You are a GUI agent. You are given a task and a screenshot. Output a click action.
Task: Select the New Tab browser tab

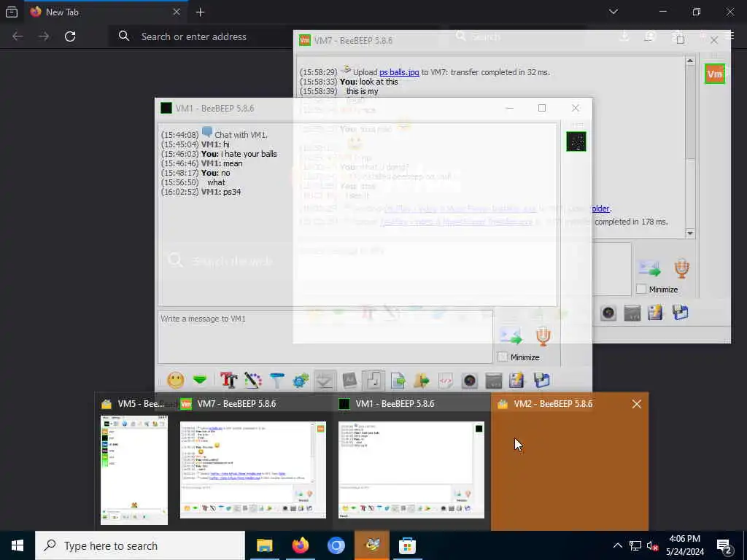106,12
